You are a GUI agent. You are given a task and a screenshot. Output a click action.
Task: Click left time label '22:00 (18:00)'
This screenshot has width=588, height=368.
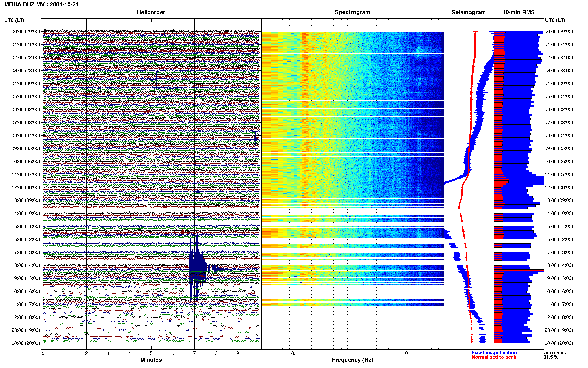point(26,317)
